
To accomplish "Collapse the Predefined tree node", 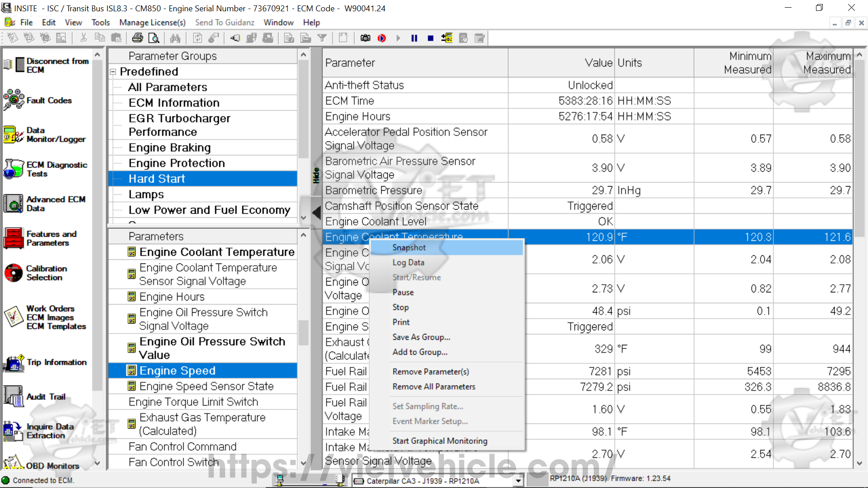I will (113, 72).
